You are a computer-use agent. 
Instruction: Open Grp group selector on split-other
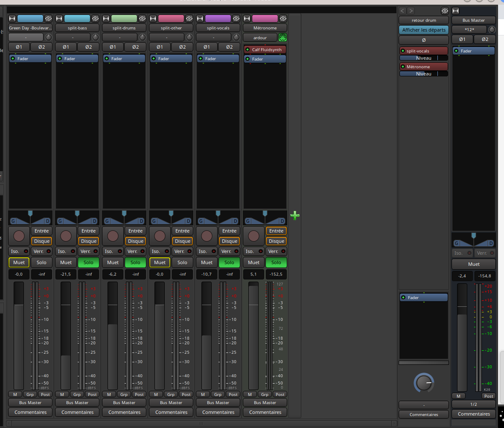[171, 394]
